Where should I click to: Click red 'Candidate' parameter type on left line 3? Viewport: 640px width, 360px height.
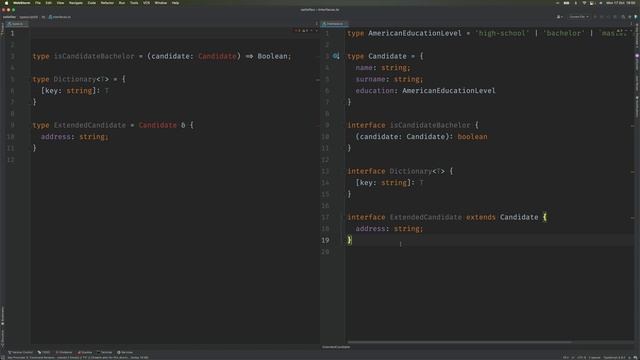coord(217,56)
